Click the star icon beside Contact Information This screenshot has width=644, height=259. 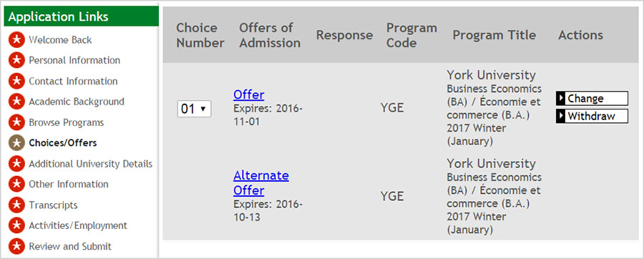click(16, 82)
